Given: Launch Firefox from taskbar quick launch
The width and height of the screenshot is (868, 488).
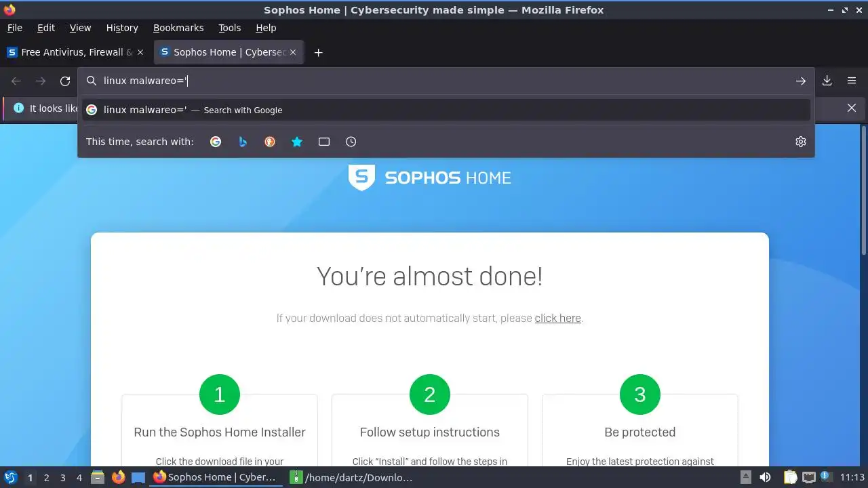Looking at the screenshot, I should point(119,477).
